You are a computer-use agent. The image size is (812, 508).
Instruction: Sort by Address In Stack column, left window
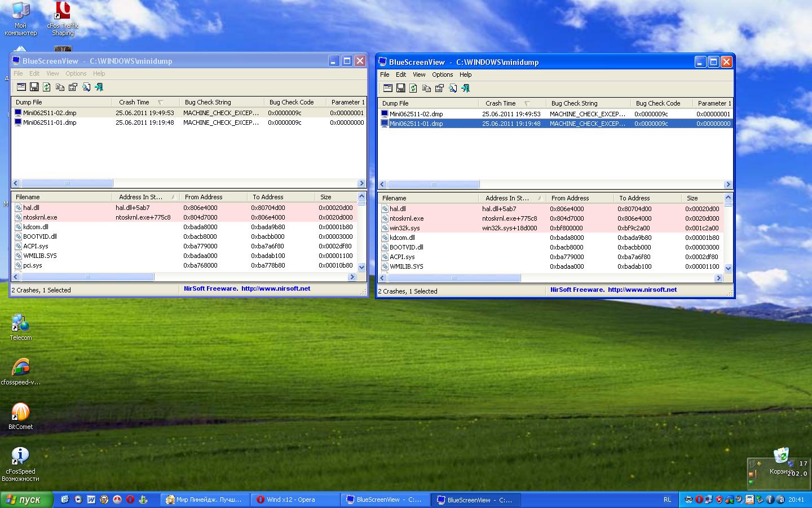tap(140, 197)
